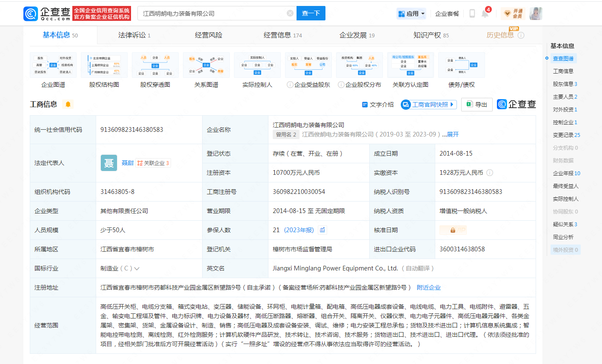Click the 曾用名 2 tag
Image resolution: width=602 pixels, height=364 pixels.
(x=286, y=134)
